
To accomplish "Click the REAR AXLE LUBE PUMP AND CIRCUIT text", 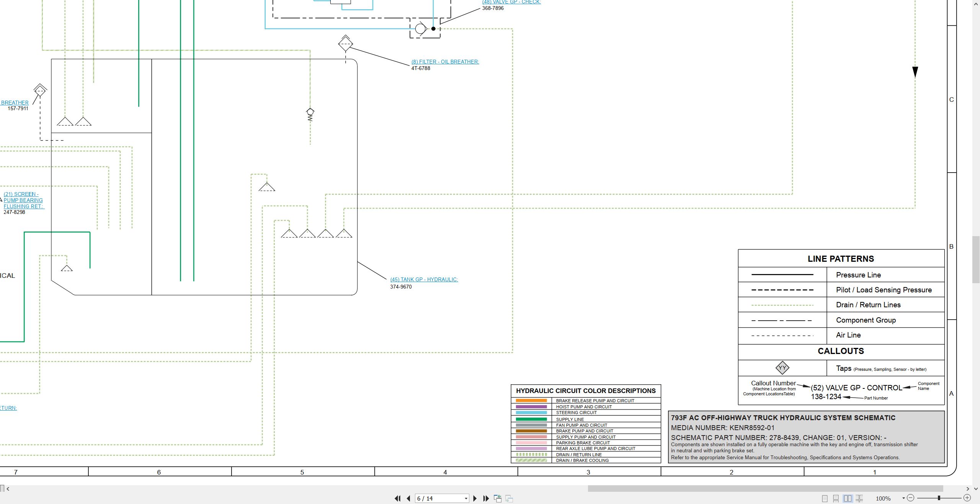I will point(596,449).
